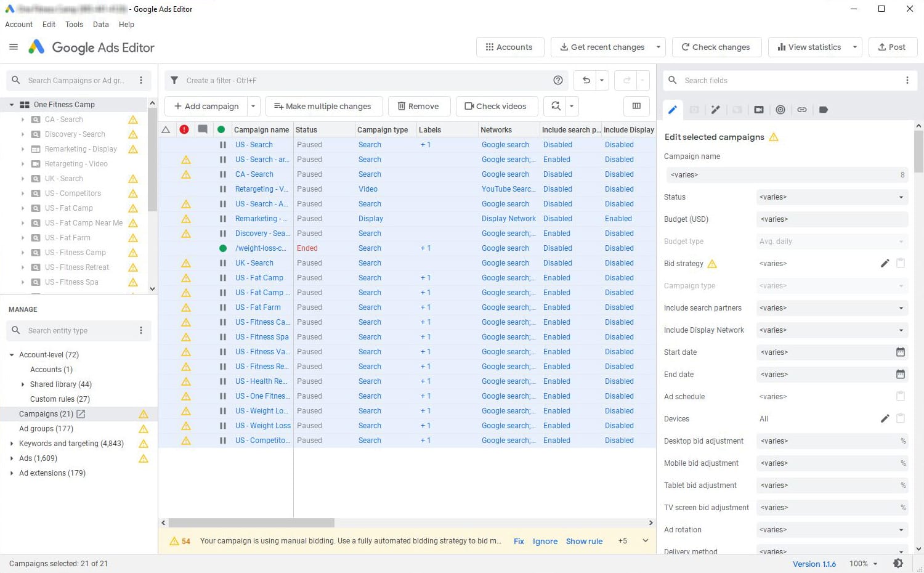Click the Search fields input box

(x=788, y=80)
